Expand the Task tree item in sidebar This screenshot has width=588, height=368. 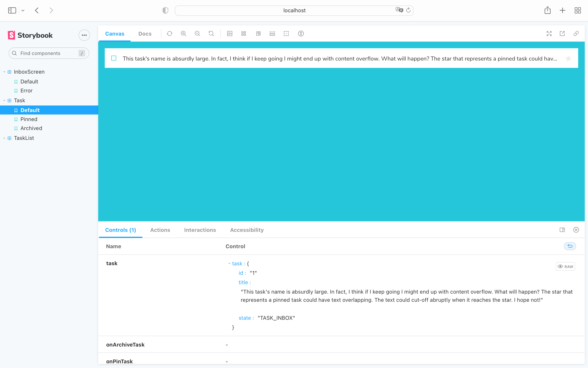tap(4, 100)
